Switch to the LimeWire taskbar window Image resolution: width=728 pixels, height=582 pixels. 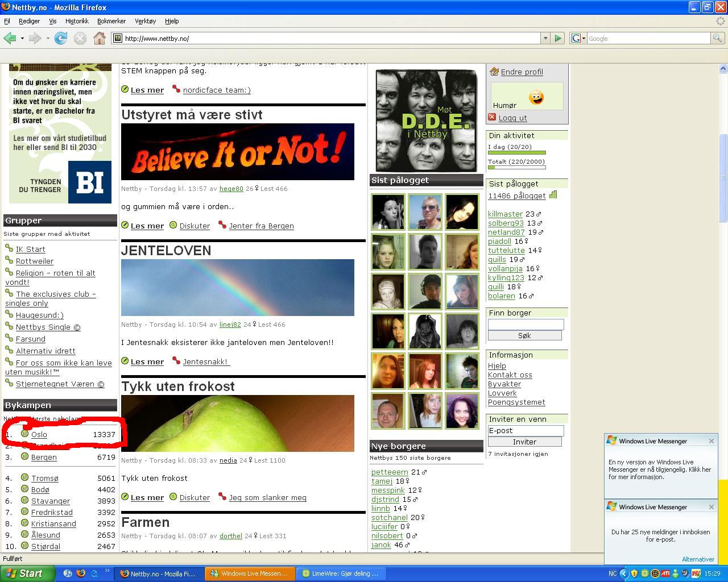click(x=342, y=573)
